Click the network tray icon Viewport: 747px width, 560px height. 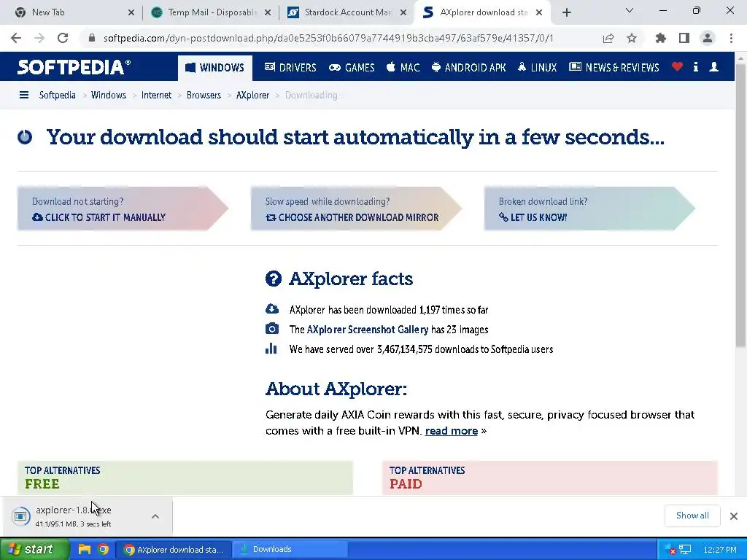(x=684, y=550)
